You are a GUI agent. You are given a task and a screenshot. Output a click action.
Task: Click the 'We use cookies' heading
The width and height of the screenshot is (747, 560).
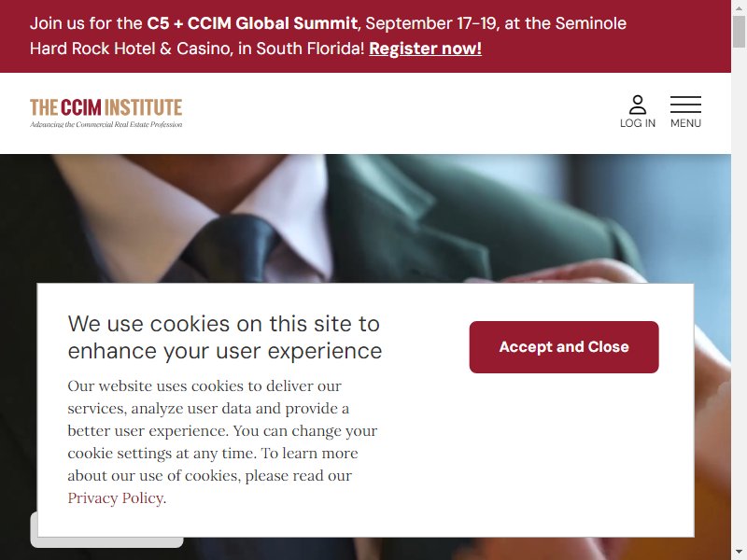tap(224, 337)
